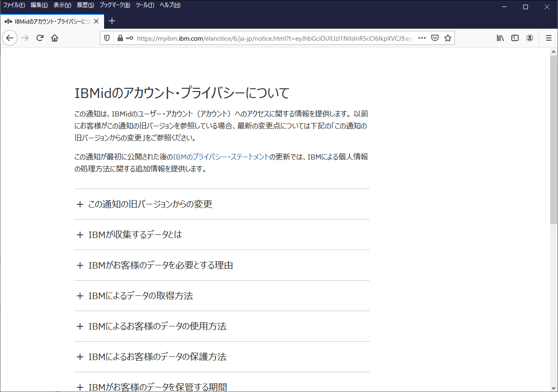This screenshot has height=392, width=558.
Task: Open the tracking protection shield icon
Action: pos(107,38)
